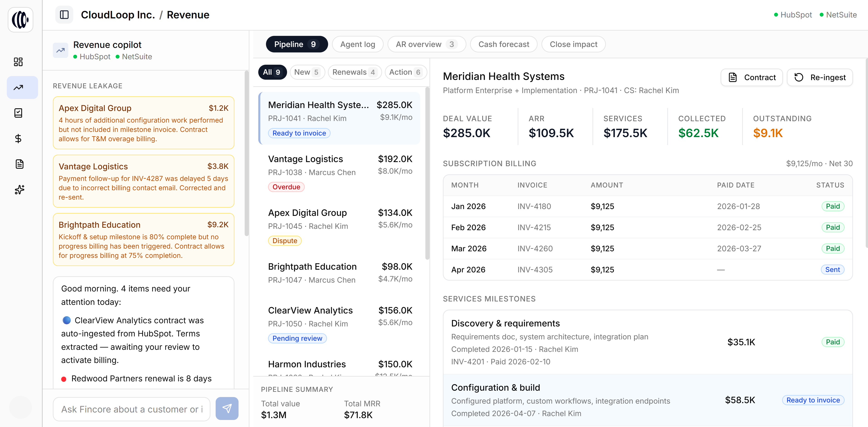Open the Close impact tab
The width and height of the screenshot is (868, 427).
[573, 44]
